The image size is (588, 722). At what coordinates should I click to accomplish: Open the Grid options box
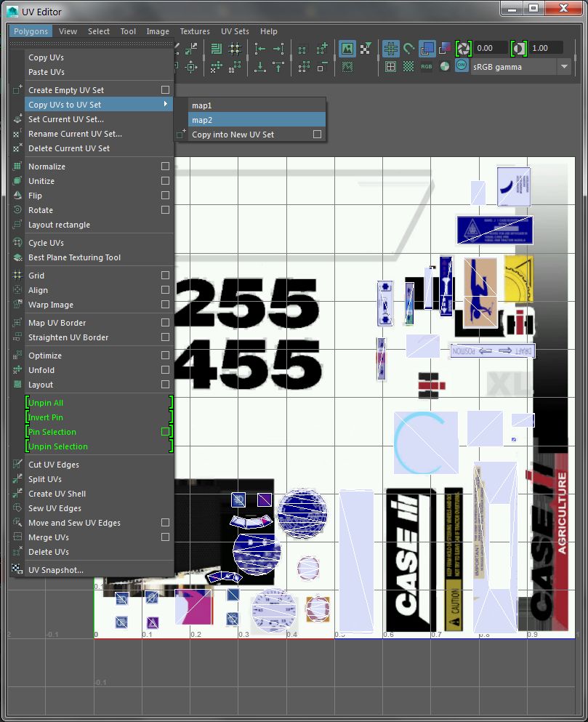(165, 276)
